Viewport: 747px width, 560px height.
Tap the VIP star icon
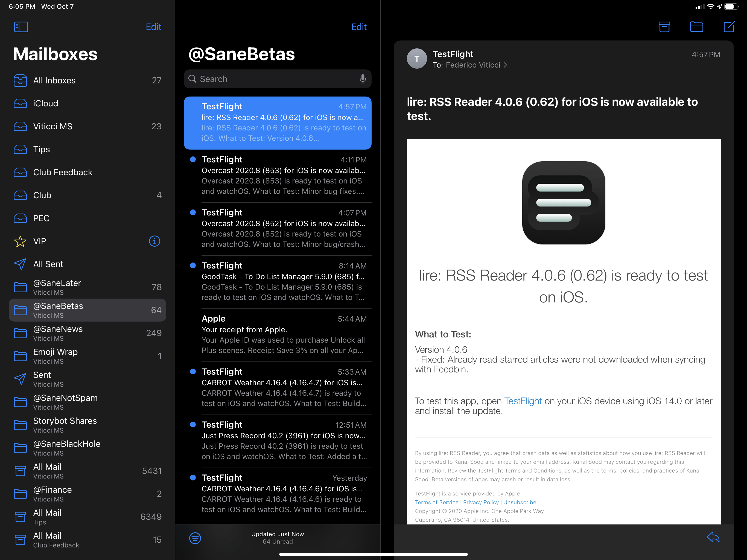[x=20, y=241]
